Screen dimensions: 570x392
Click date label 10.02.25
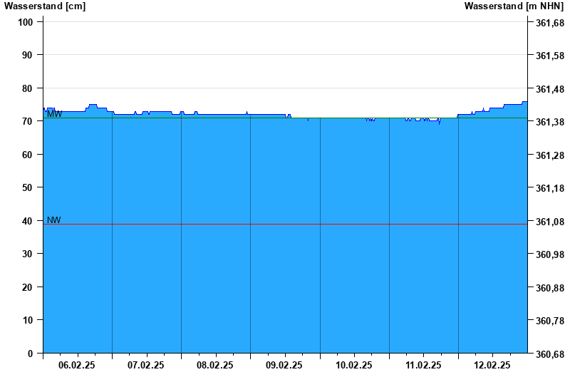[353, 365]
